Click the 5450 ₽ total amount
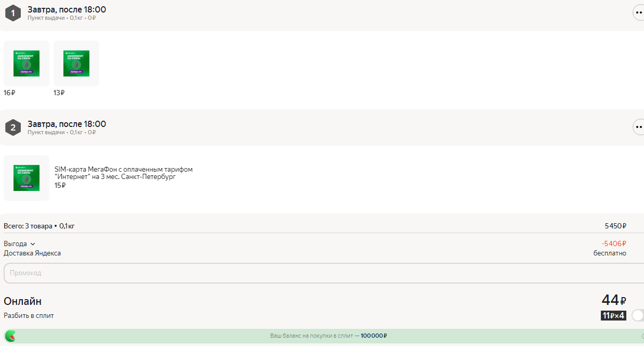Screen dimensions: 644x346 tap(615, 226)
